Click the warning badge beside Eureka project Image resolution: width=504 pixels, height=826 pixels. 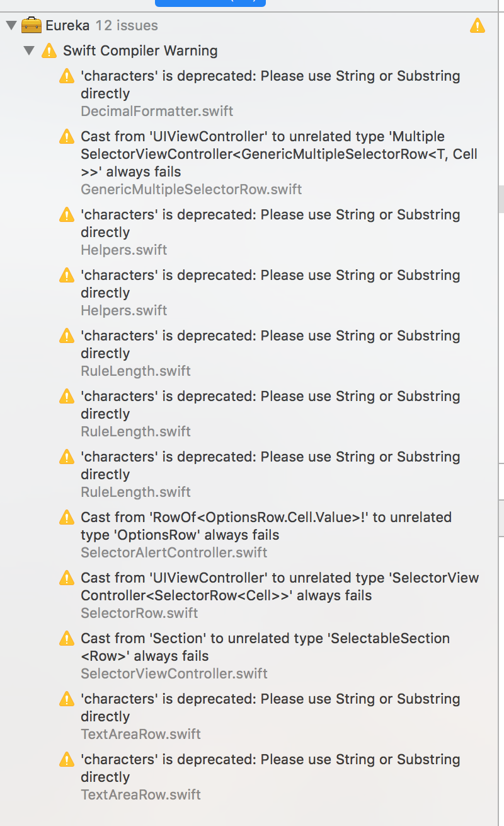(x=477, y=26)
